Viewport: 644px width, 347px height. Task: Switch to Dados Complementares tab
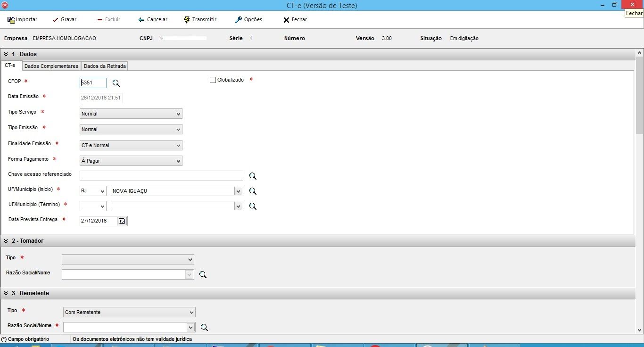pos(51,66)
